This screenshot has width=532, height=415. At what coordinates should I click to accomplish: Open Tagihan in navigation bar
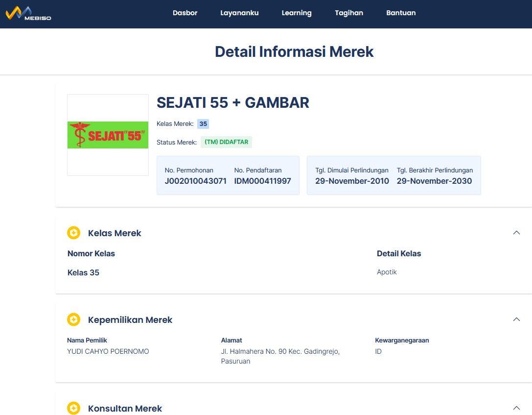point(349,13)
